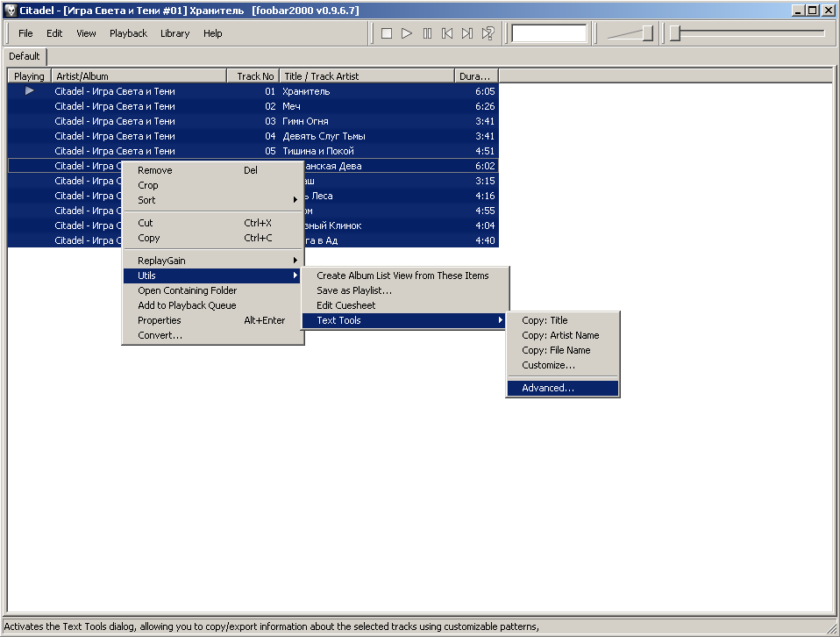Select Create Album List View from These Items

[404, 276]
